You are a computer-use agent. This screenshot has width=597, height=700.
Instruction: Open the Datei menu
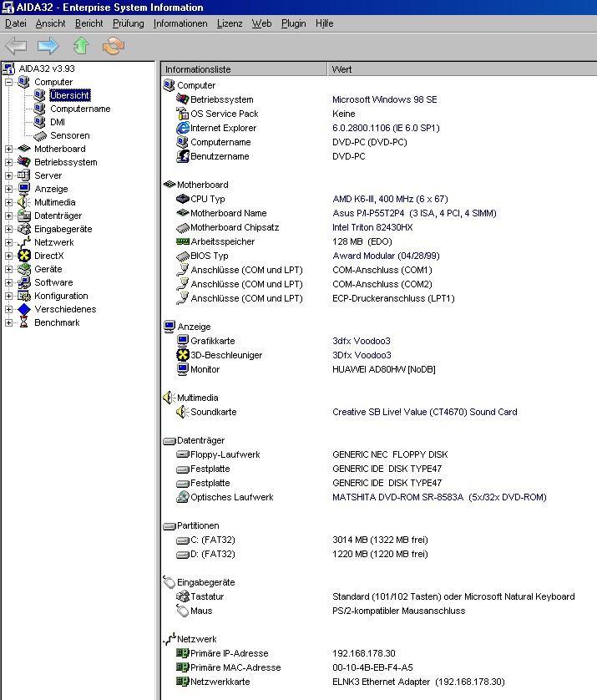click(x=16, y=23)
